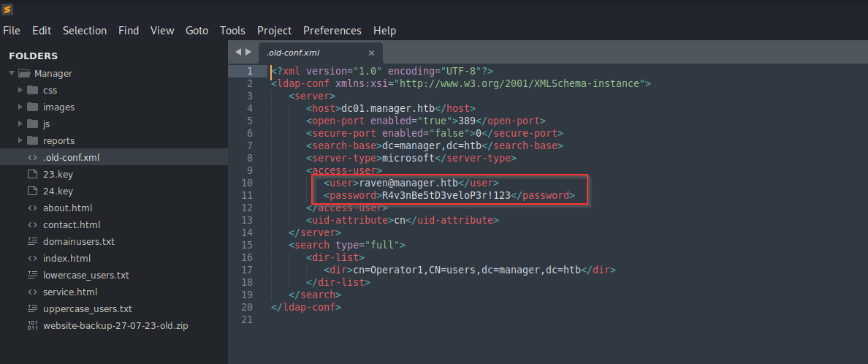868x364 pixels.
Task: Expand the images folder
Action: [x=20, y=107]
